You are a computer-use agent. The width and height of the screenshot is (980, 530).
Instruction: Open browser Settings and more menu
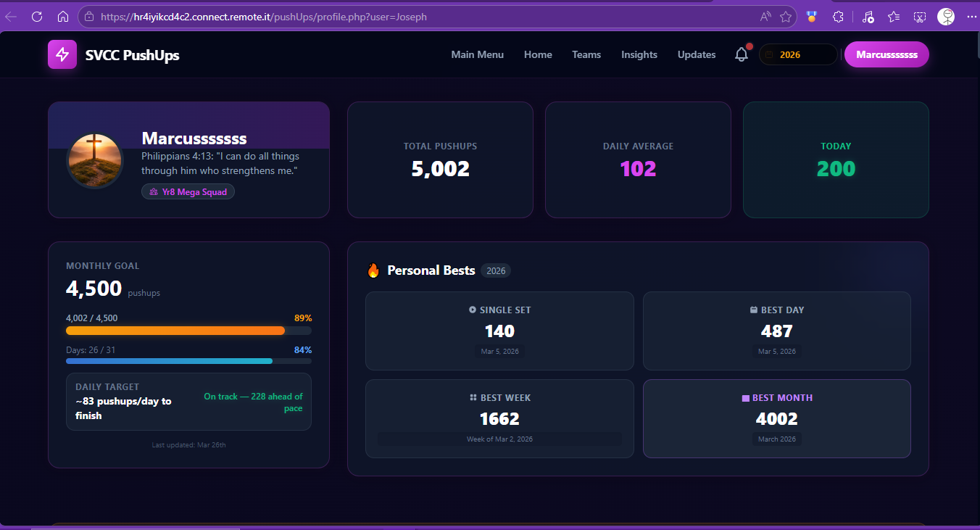click(971, 17)
